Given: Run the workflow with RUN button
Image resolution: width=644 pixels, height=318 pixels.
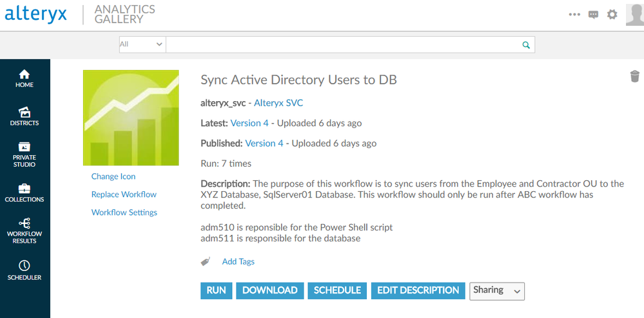Looking at the screenshot, I should click(x=216, y=290).
